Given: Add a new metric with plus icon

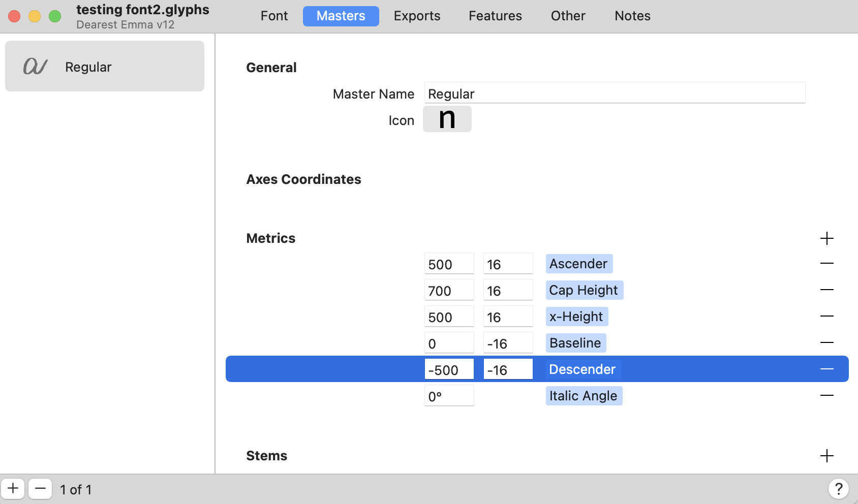Looking at the screenshot, I should click(x=827, y=238).
